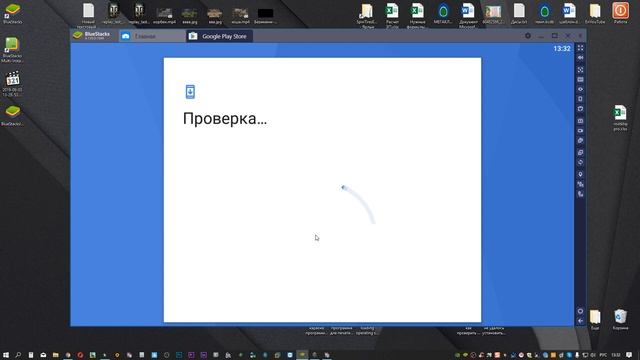Click the record video icon in BlueStacks sidebar
Image resolution: width=640 pixels, height=360 pixels.
click(580, 131)
